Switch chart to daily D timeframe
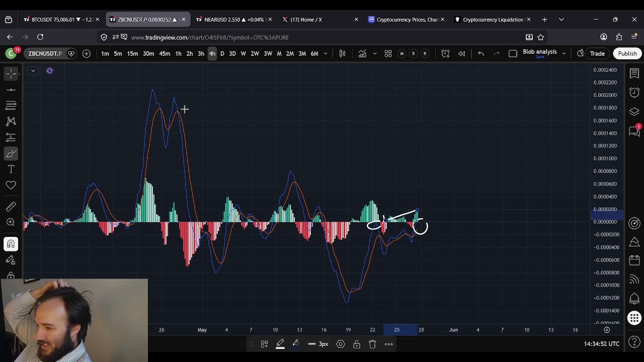Screen dimensions: 644x362 tap(222, 54)
